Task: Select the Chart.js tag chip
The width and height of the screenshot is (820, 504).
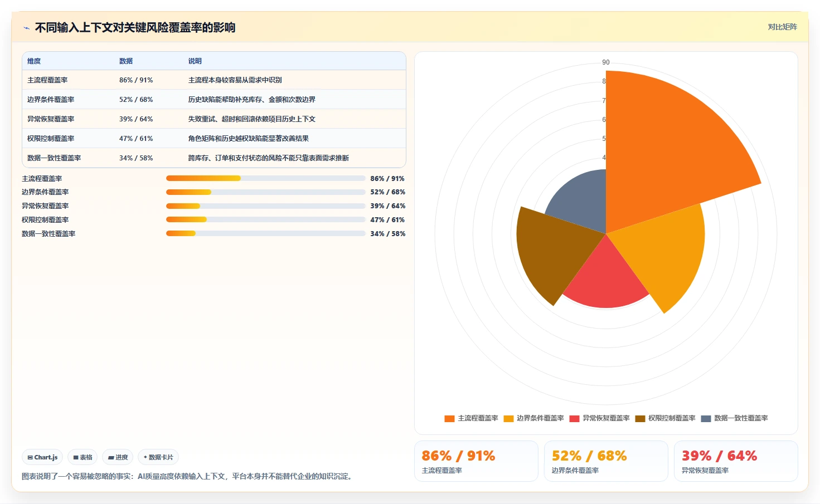Action: click(x=42, y=457)
